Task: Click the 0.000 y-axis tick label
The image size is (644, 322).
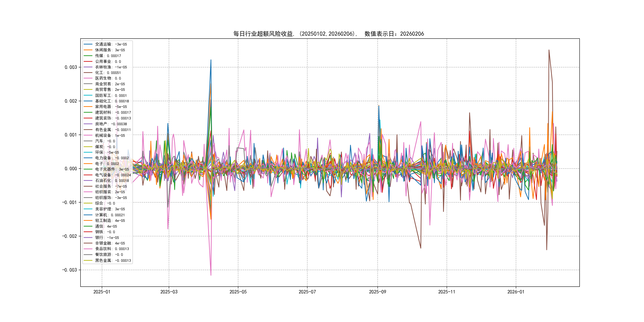Action: (71, 169)
